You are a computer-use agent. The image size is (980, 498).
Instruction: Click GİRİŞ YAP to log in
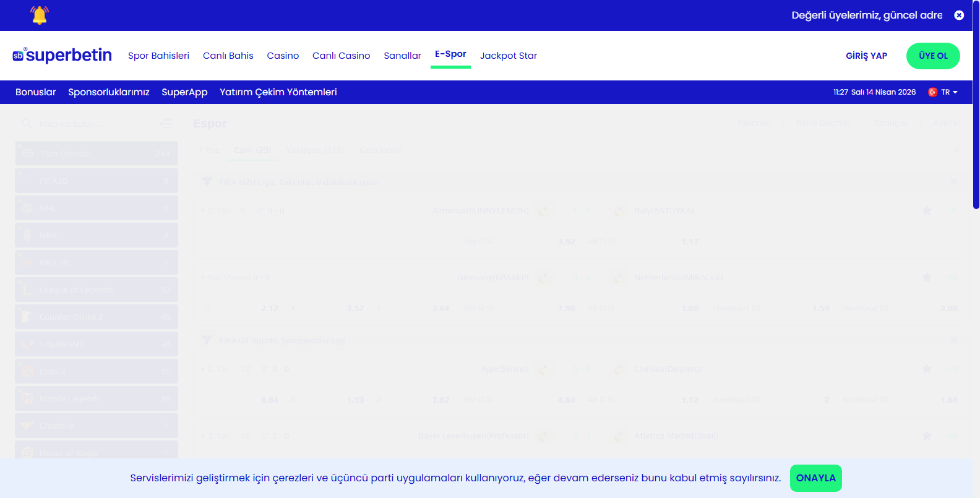coord(867,56)
